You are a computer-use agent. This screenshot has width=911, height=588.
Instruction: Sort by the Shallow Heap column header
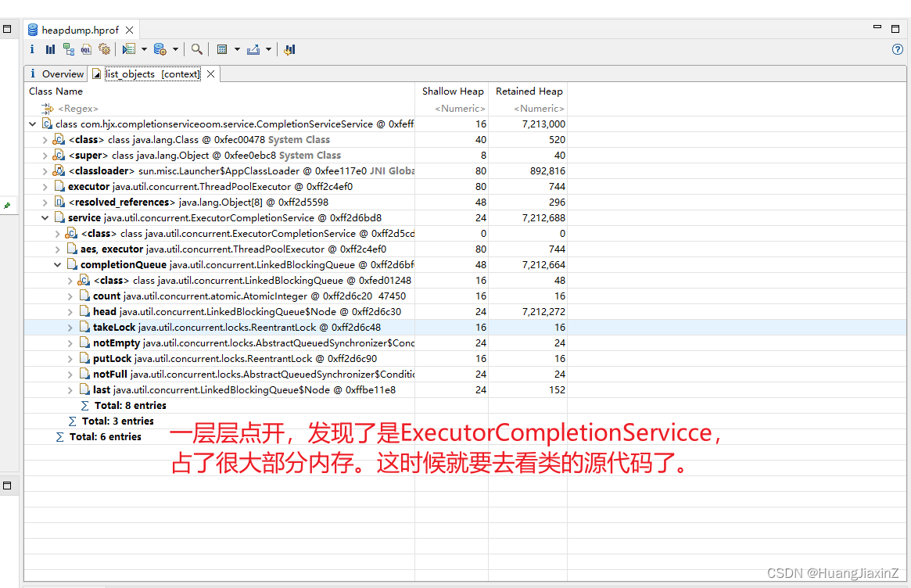(x=452, y=91)
